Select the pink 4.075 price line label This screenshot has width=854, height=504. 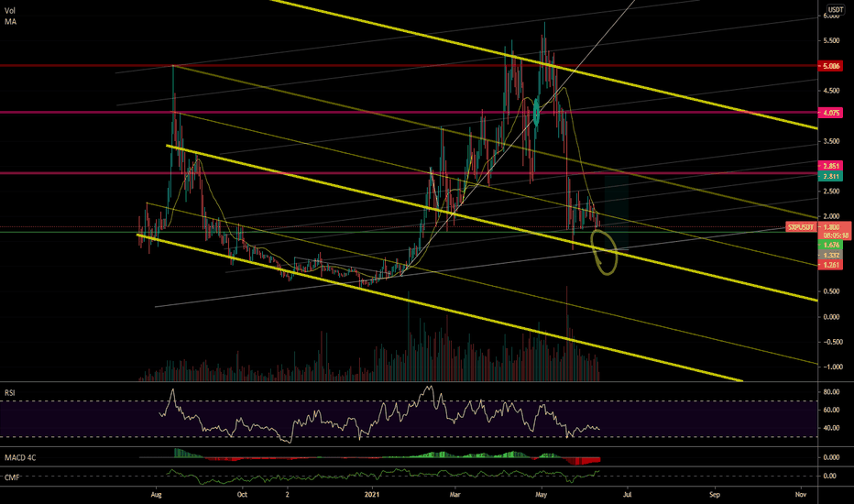click(x=830, y=113)
